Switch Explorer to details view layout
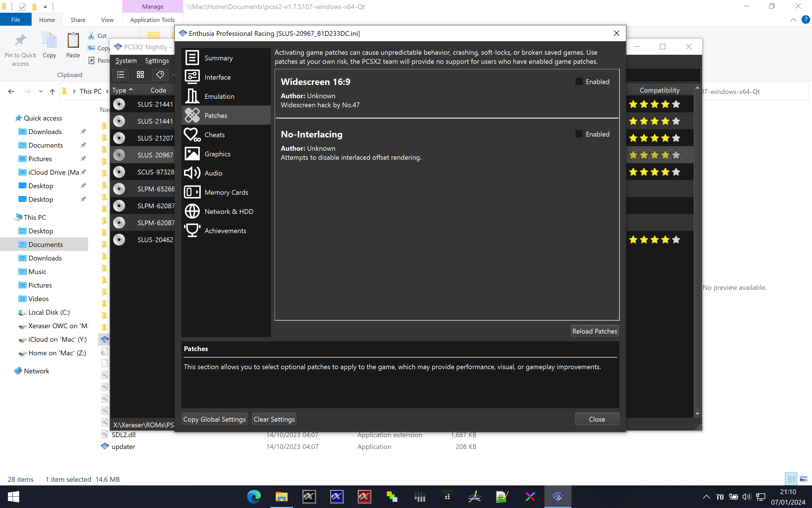 (x=791, y=479)
